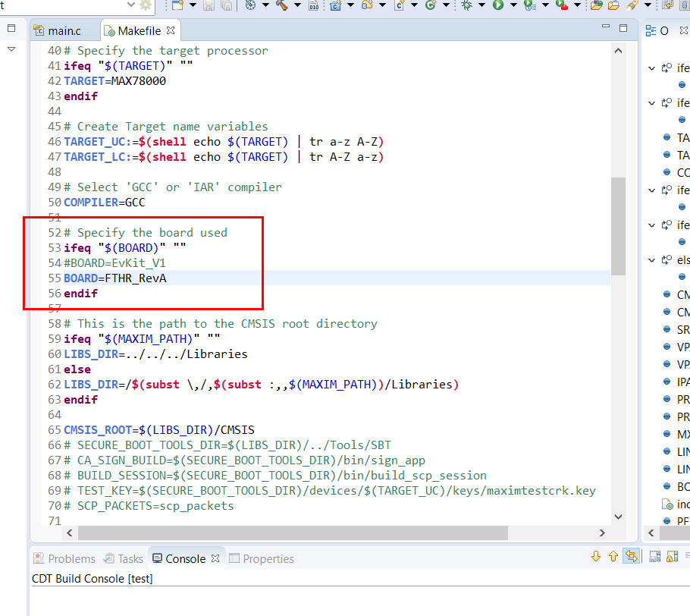Maximize the editor area
This screenshot has height=616, width=690.
tap(623, 28)
